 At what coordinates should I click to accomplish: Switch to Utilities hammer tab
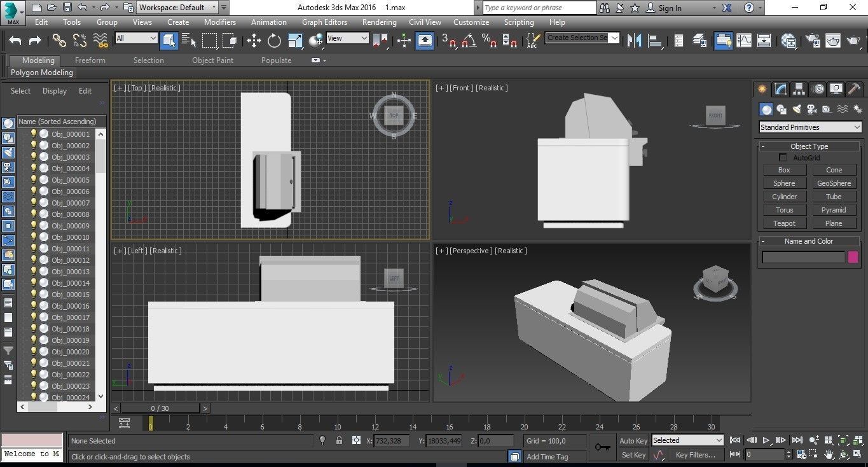click(855, 89)
